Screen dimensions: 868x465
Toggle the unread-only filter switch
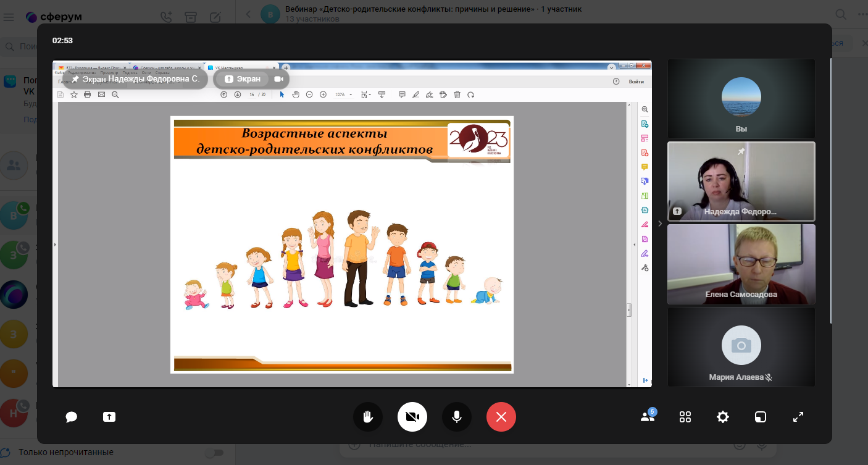coord(214,453)
